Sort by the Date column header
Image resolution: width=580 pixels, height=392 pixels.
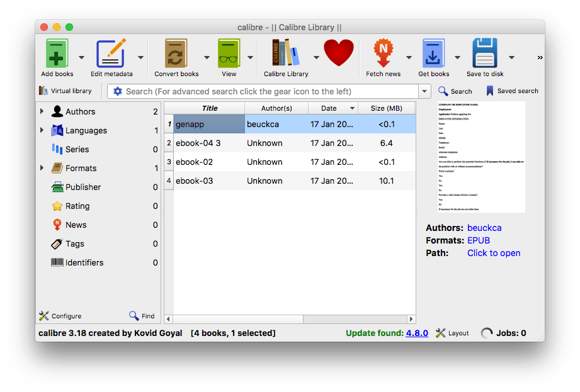(x=333, y=108)
